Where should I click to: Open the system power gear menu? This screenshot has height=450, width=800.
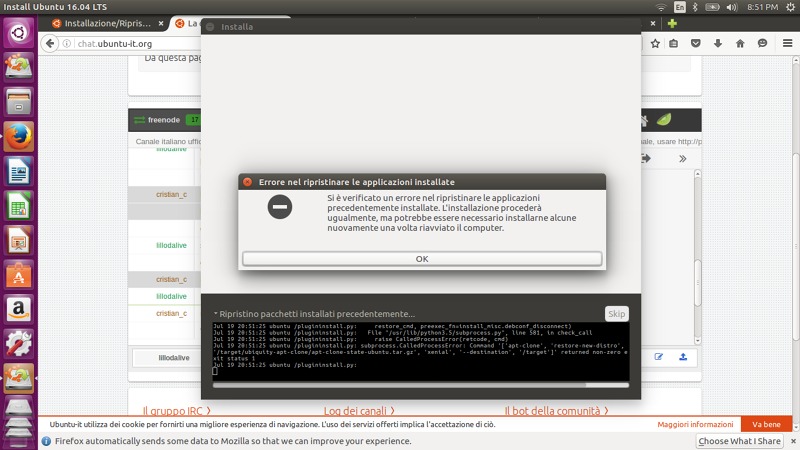click(790, 7)
